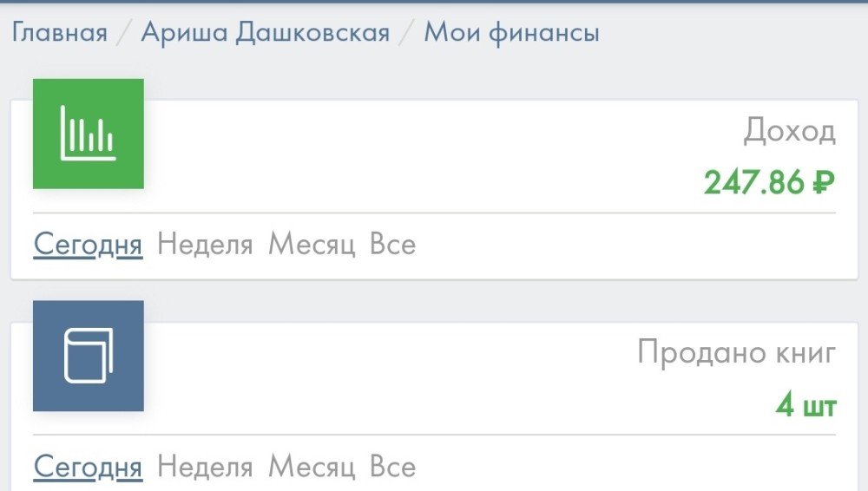Click the 247.86 income amount
This screenshot has height=491, width=868.
click(x=753, y=183)
